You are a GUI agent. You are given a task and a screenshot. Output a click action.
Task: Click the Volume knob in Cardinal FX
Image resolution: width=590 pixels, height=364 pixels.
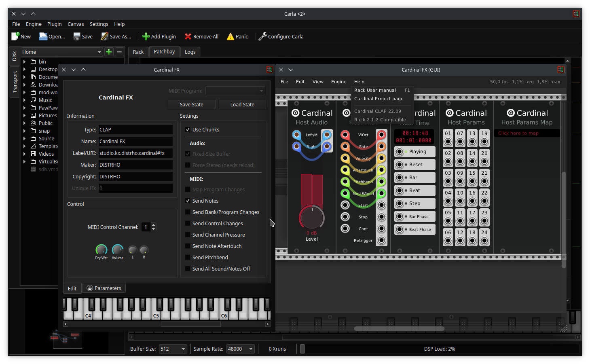coord(118,250)
